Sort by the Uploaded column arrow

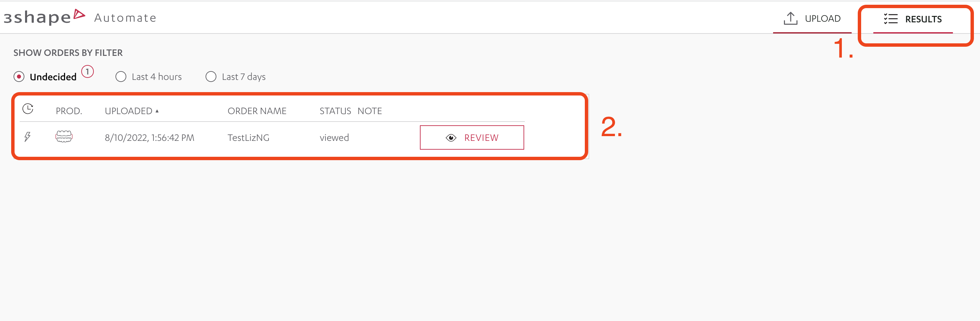coord(157,111)
